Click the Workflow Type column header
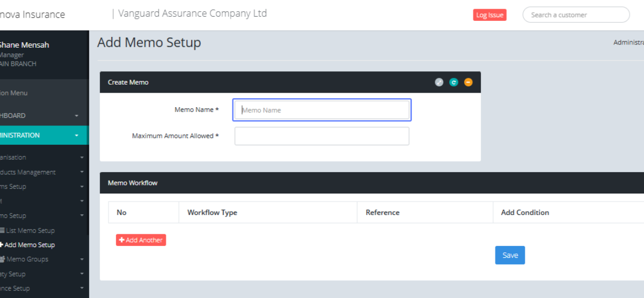 (212, 213)
